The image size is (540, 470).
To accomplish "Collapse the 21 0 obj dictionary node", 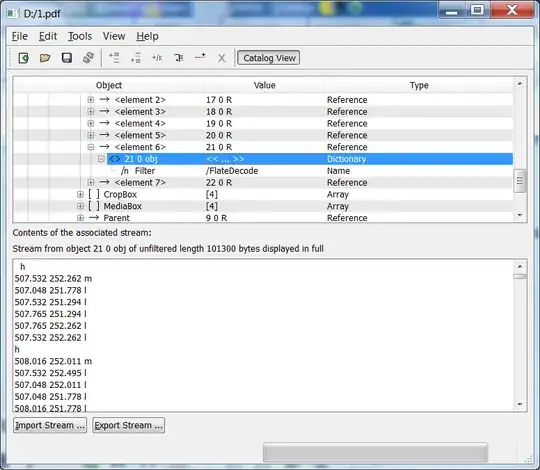I will click(101, 159).
